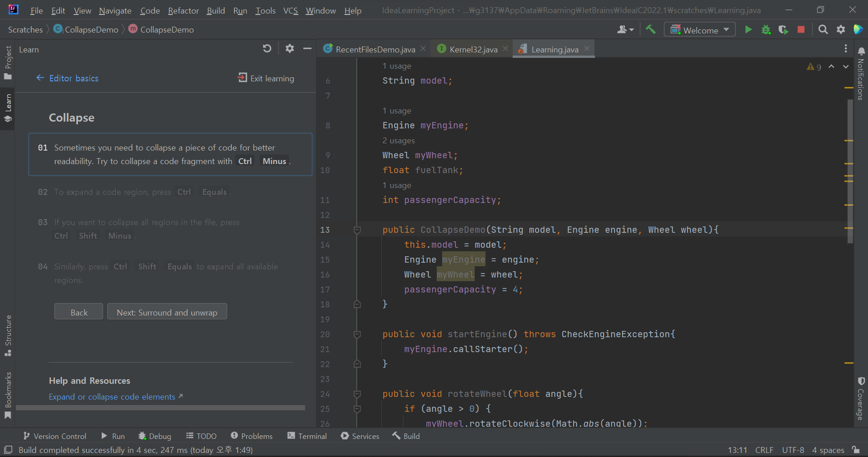This screenshot has width=868, height=457.
Task: Open the Project tool window
Action: point(8,62)
